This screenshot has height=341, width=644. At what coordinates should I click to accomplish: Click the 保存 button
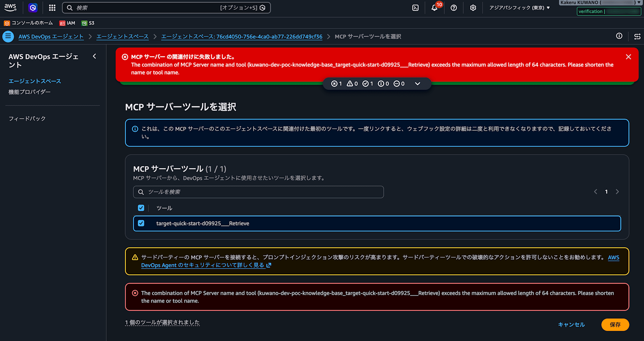tap(615, 325)
